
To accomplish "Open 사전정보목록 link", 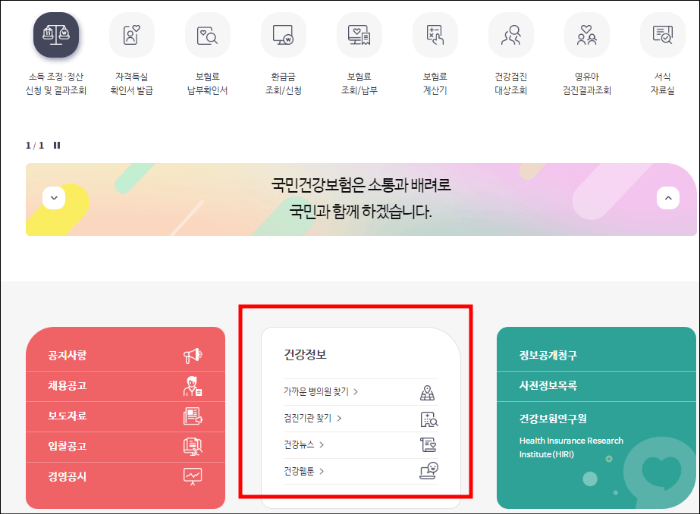I will (x=548, y=386).
